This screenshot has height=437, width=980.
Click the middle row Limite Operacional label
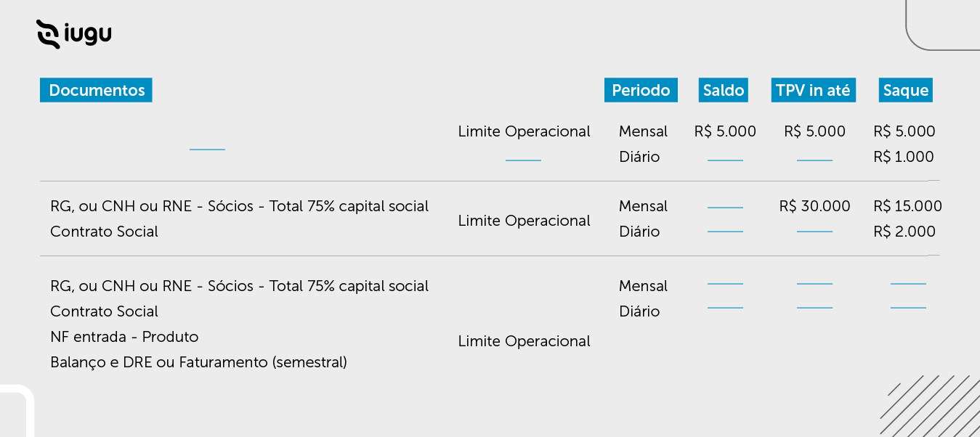point(524,221)
